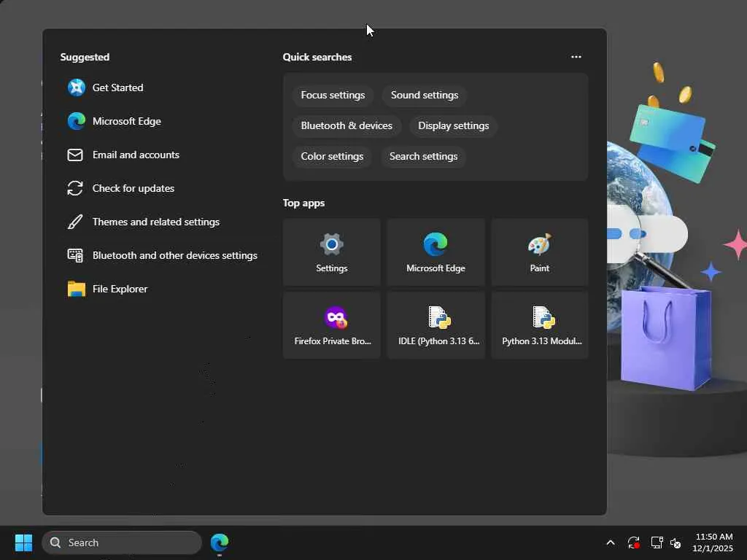Show hidden tray icons chevron
The image size is (747, 560).
tap(611, 542)
